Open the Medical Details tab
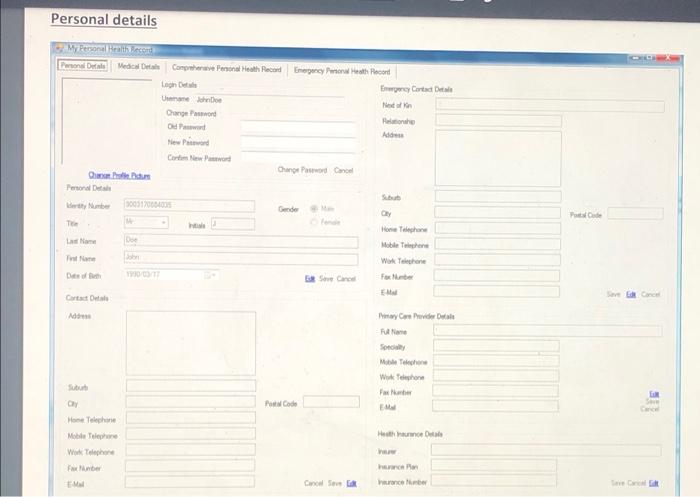This screenshot has width=700, height=497. pos(138,67)
